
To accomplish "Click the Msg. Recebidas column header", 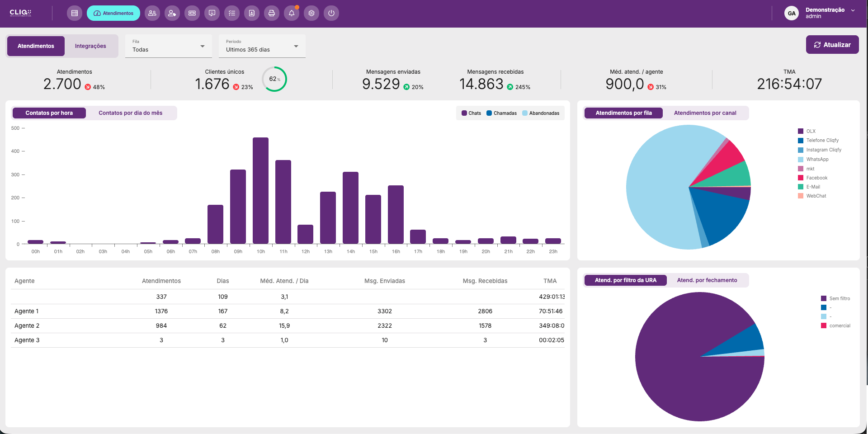I will (x=485, y=281).
